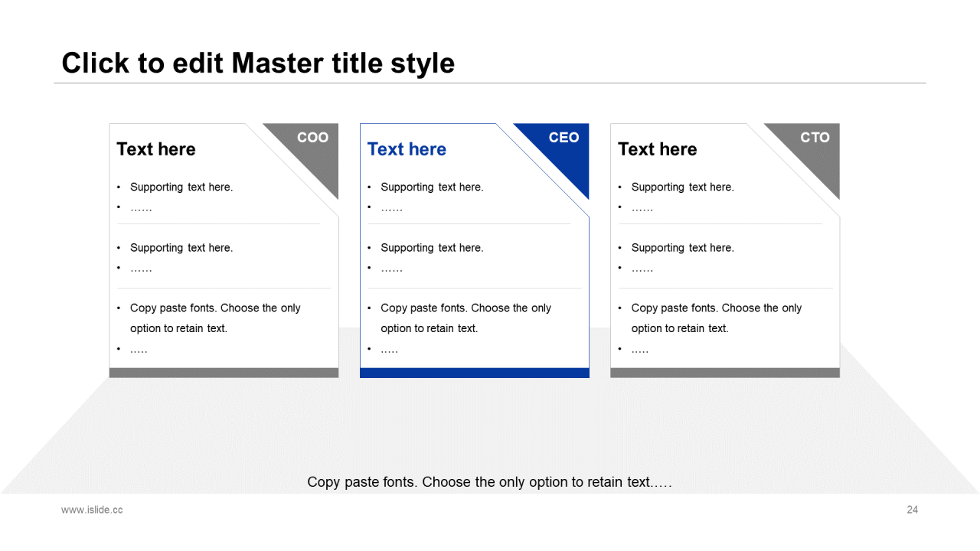This screenshot has width=980, height=551.
Task: Open the www.islide.cc footer link
Action: [x=92, y=510]
